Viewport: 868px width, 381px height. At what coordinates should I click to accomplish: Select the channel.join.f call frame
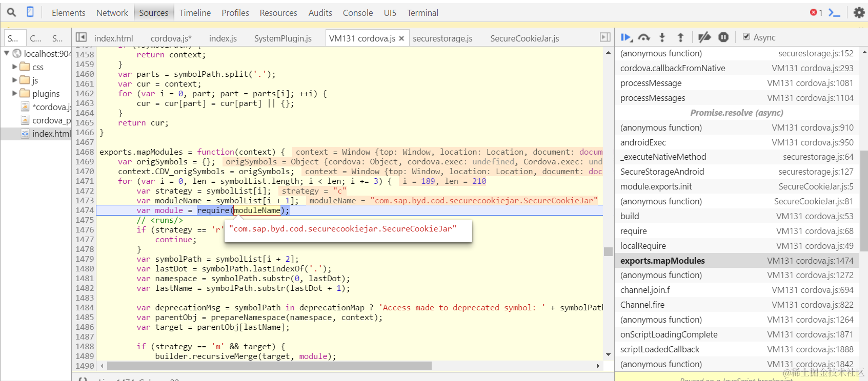tap(737, 290)
